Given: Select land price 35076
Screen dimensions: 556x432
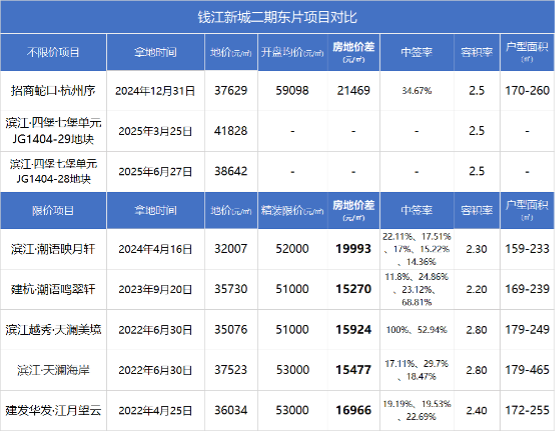Looking at the screenshot, I should pos(231,329).
